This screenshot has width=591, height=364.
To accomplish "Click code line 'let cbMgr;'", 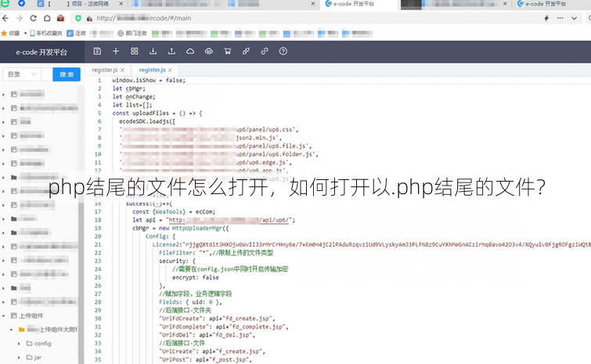I will pyautogui.click(x=128, y=88).
